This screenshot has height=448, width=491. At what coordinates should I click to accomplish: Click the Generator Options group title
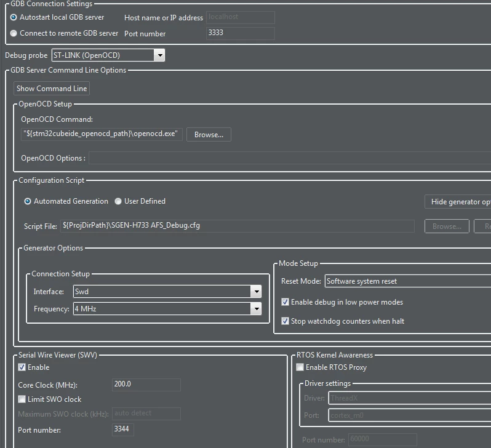pyautogui.click(x=54, y=248)
